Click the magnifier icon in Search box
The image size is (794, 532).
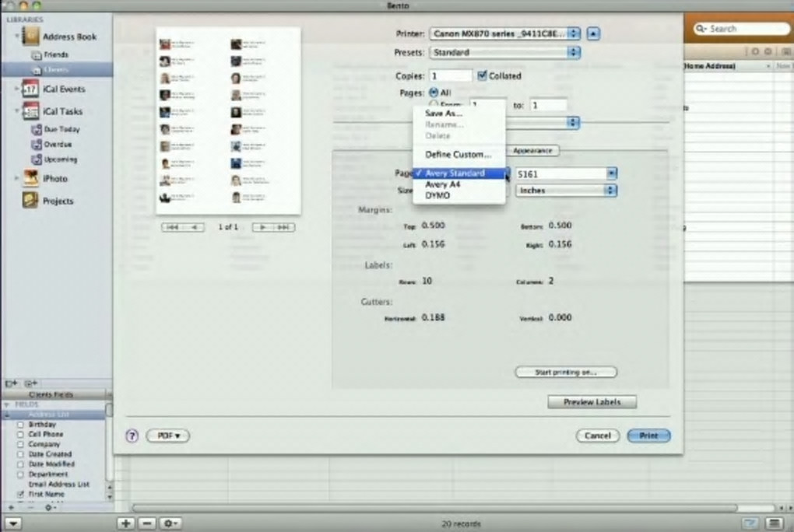pyautogui.click(x=701, y=29)
